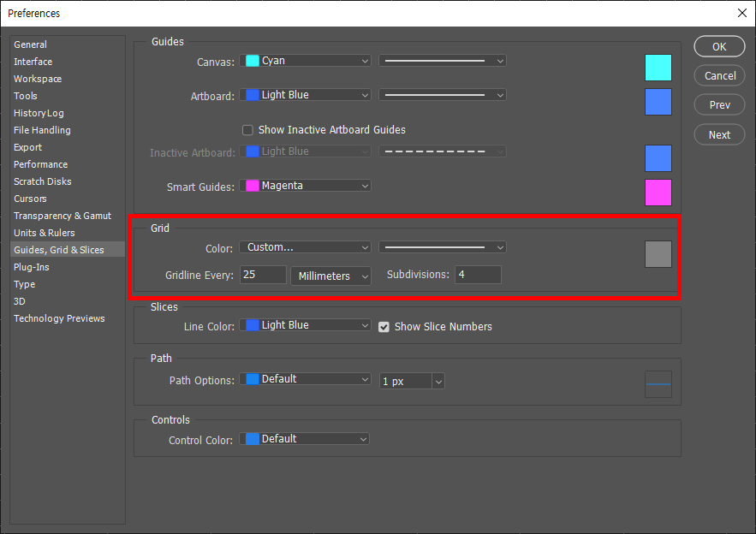The image size is (756, 534).
Task: Enable Show Inactive Artboard Guides checkbox
Action: (247, 130)
